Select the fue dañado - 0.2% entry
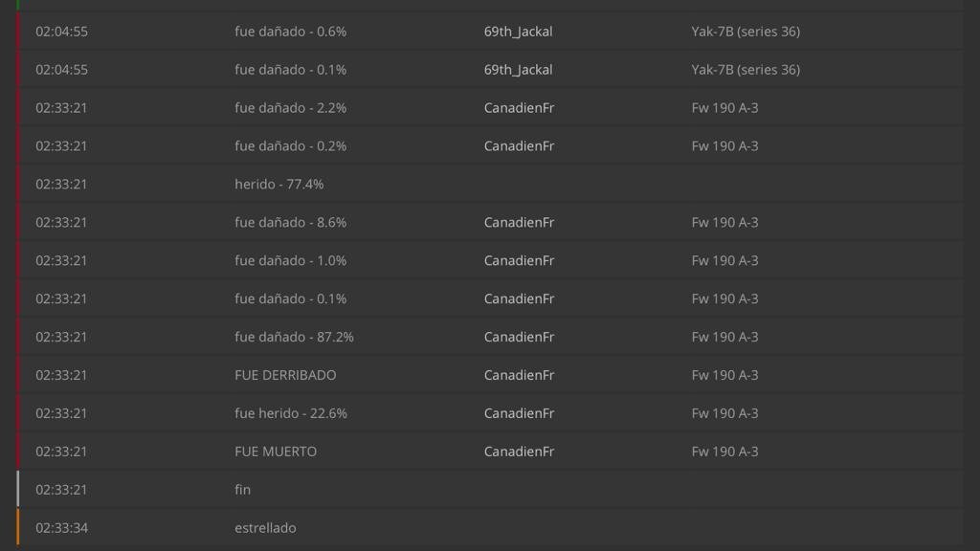 [290, 146]
